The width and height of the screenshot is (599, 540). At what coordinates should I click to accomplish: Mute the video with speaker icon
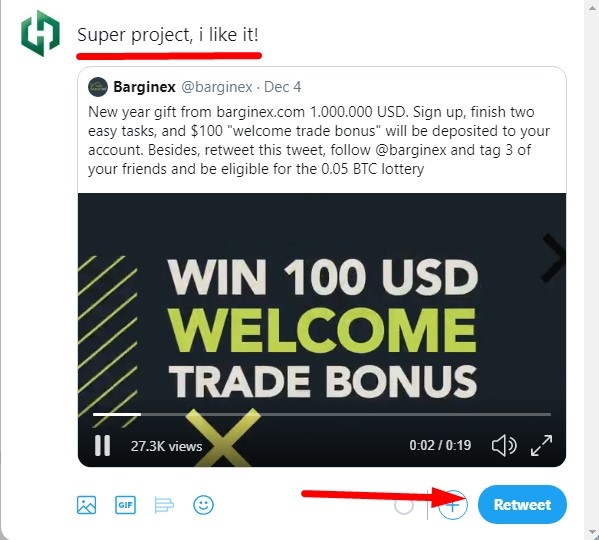coord(504,445)
